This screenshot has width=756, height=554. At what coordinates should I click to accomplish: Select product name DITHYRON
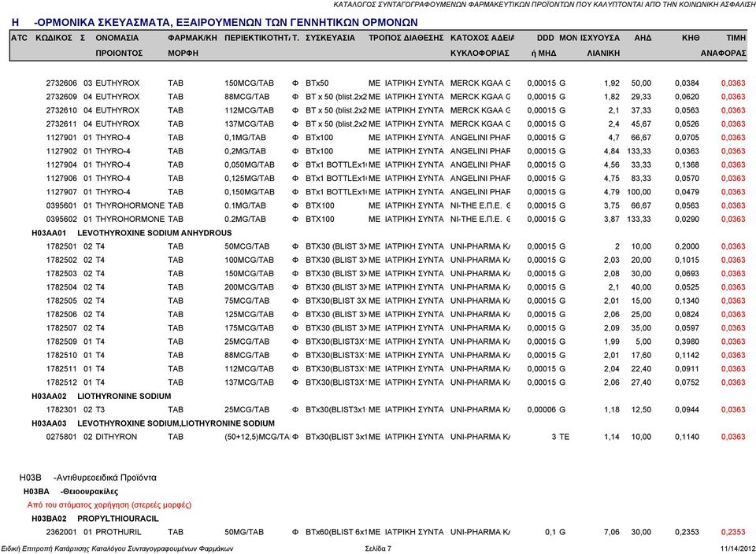(x=117, y=437)
